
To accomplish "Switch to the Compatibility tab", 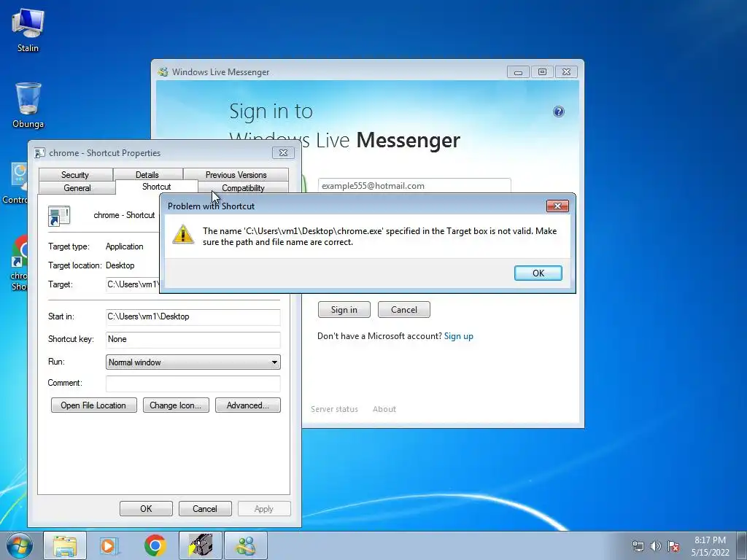I will pyautogui.click(x=243, y=187).
